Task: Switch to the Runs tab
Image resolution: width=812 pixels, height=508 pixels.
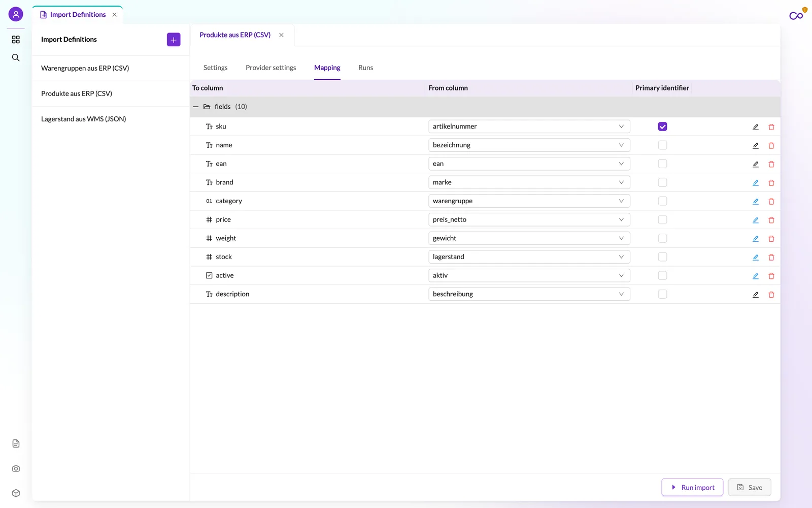Action: coord(365,68)
